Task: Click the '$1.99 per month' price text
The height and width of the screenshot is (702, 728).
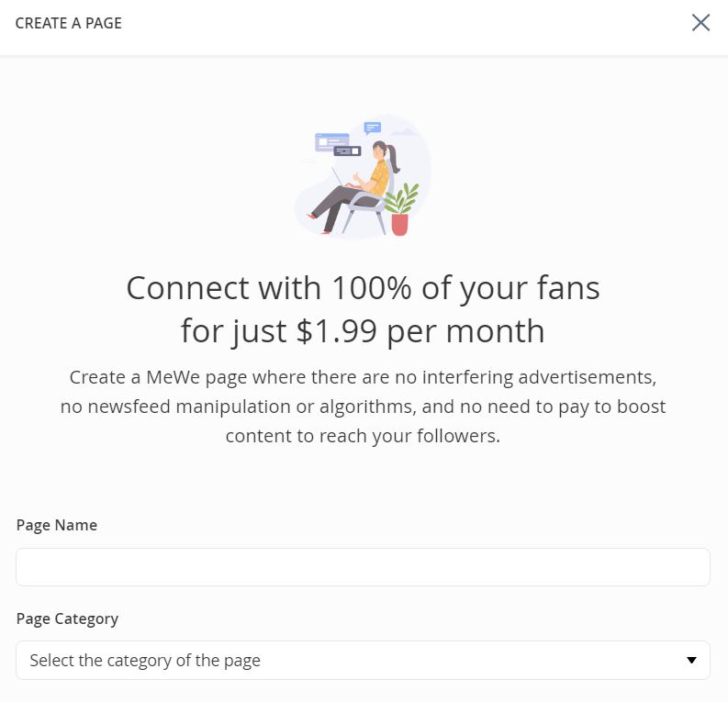Action: coord(420,330)
